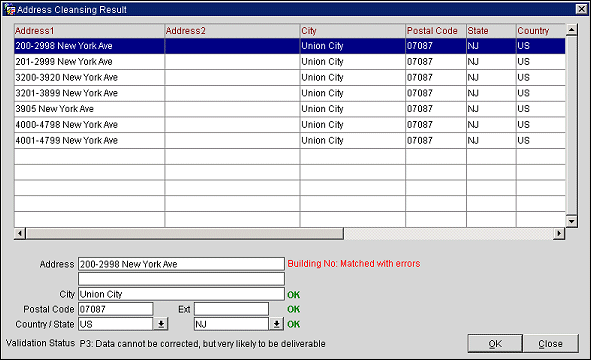Open the Country dropdown showing US

pyautogui.click(x=161, y=324)
